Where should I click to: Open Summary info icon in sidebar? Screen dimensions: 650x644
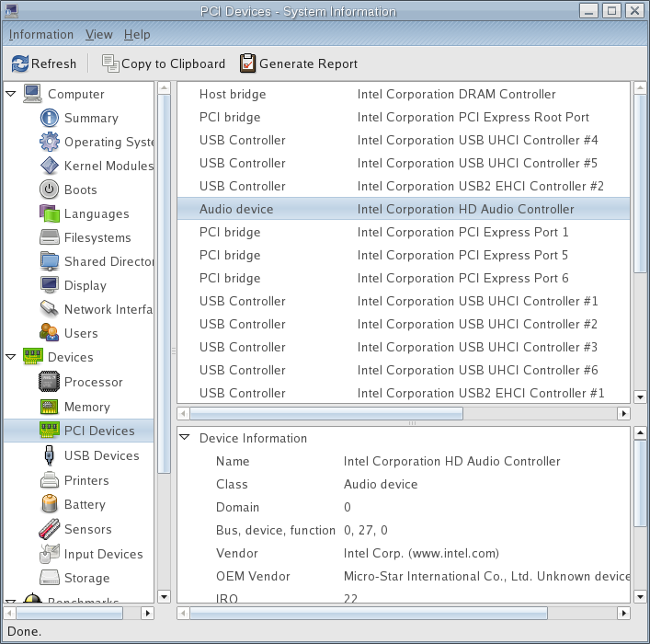click(50, 118)
